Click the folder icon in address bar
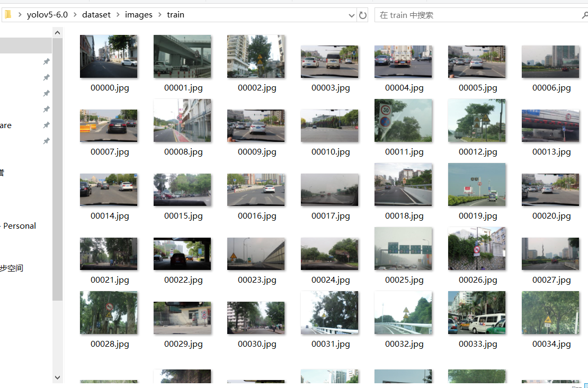Image resolution: width=588 pixels, height=388 pixels. click(8, 15)
